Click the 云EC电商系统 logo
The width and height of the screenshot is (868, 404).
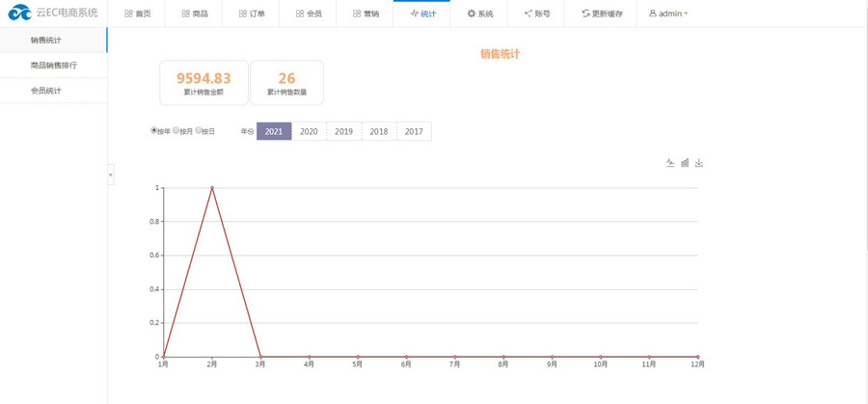click(x=54, y=13)
